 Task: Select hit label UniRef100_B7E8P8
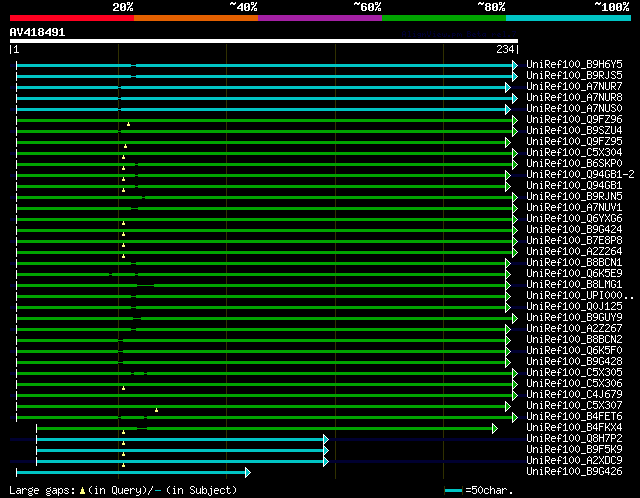(x=574, y=241)
